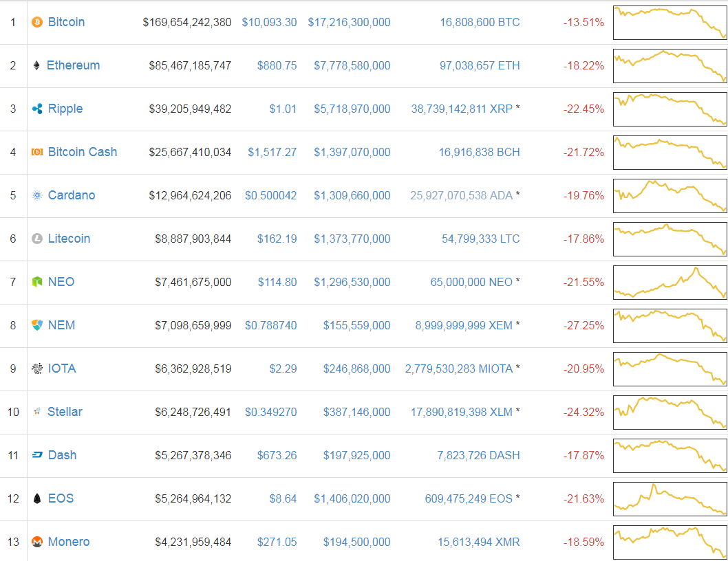Open Bitcoin Cash price sparkline chart

click(x=670, y=153)
